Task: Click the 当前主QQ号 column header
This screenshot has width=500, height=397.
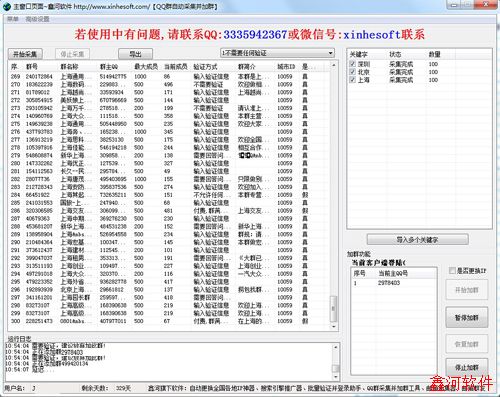Action: pyautogui.click(x=406, y=273)
